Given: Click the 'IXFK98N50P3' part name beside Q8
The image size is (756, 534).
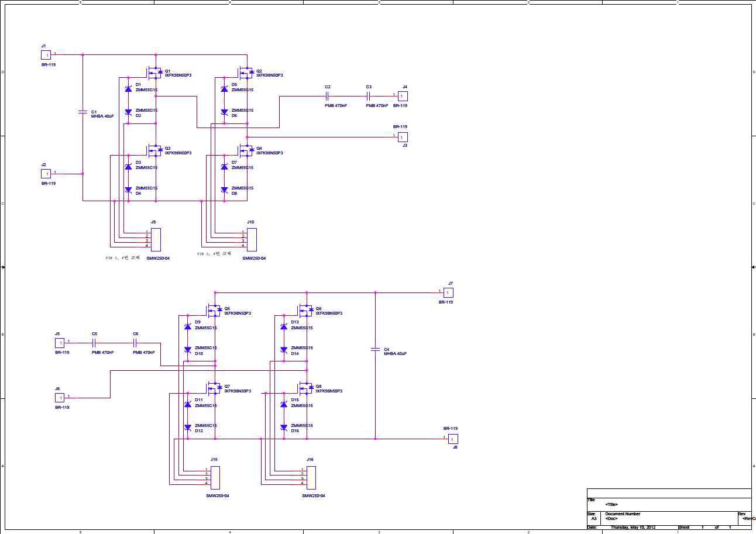Looking at the screenshot, I should click(x=329, y=391).
